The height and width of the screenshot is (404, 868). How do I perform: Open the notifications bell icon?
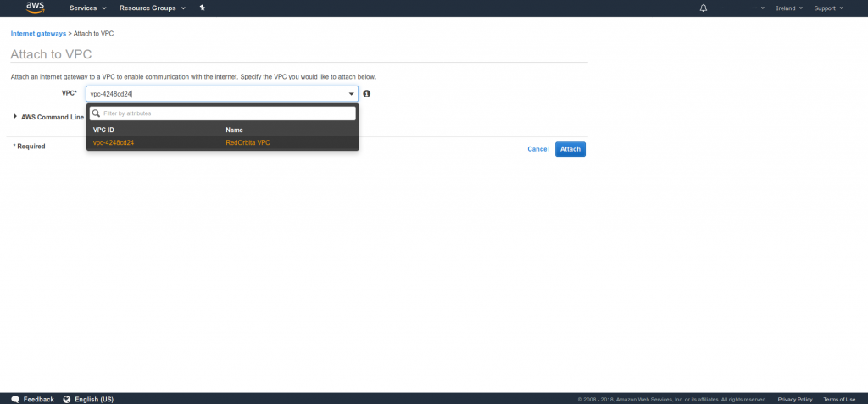(703, 8)
